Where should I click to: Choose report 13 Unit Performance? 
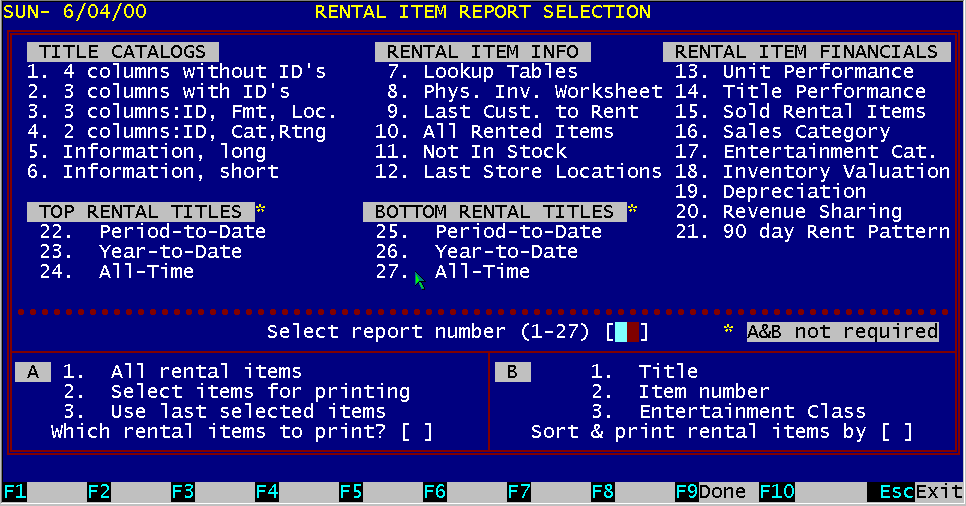coord(794,72)
